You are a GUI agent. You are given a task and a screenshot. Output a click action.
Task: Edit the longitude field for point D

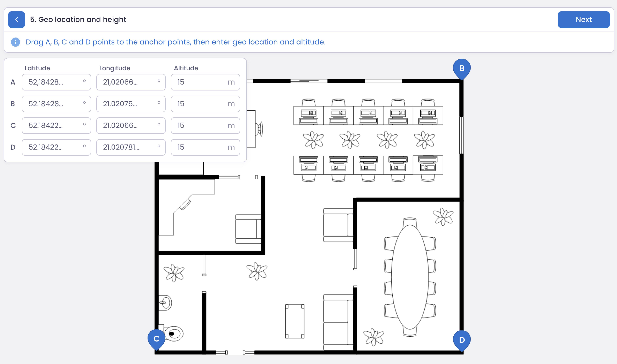[131, 147]
